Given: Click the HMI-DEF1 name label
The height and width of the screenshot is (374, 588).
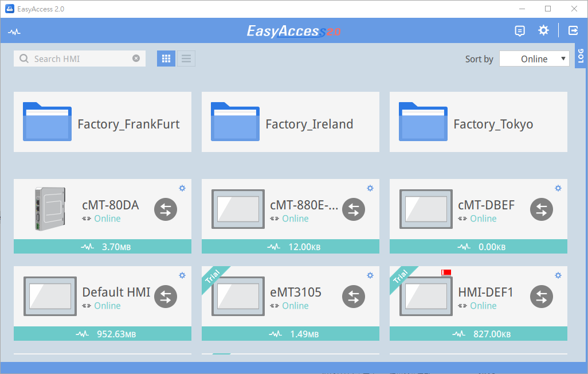Looking at the screenshot, I should (x=485, y=292).
